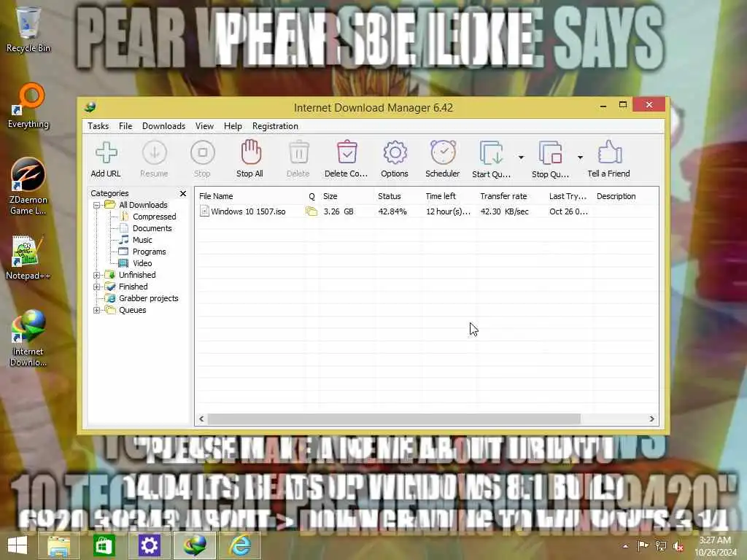Screen dimensions: 747x560
Task: Select the Music category
Action: click(x=142, y=240)
